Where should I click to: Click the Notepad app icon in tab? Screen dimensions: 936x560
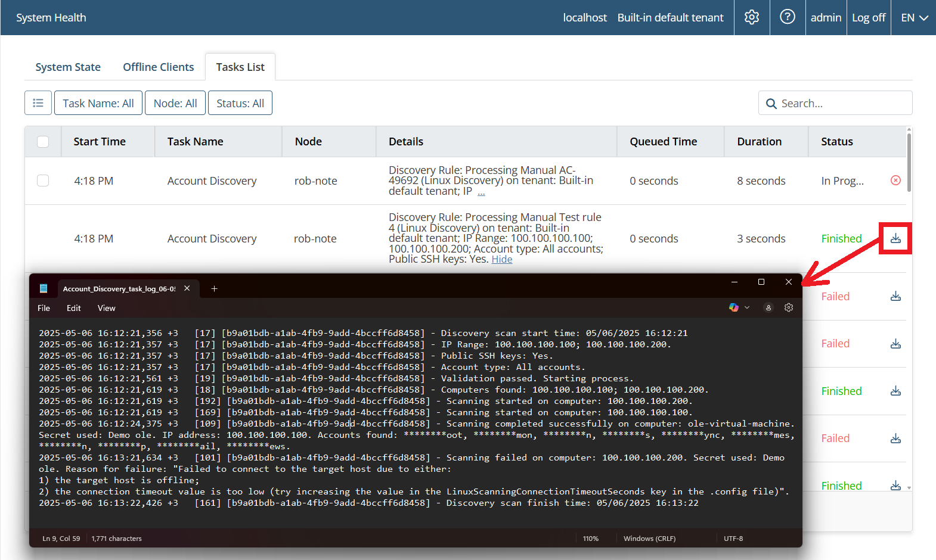44,288
